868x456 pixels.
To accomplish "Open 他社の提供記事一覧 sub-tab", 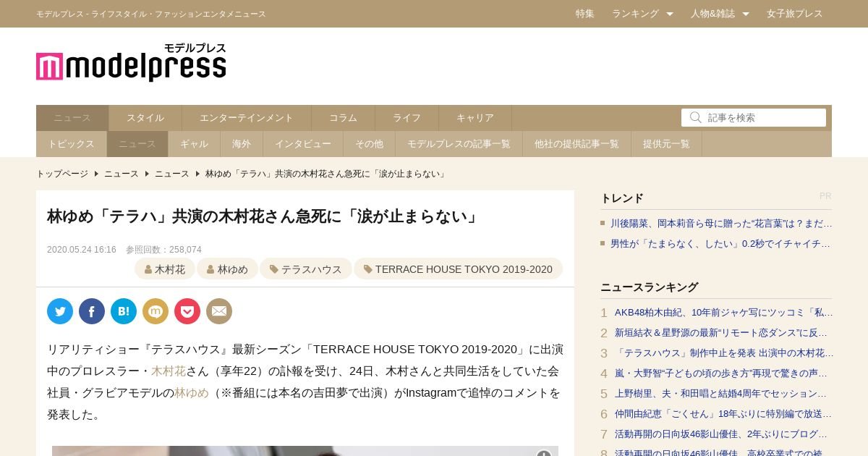I will (576, 144).
